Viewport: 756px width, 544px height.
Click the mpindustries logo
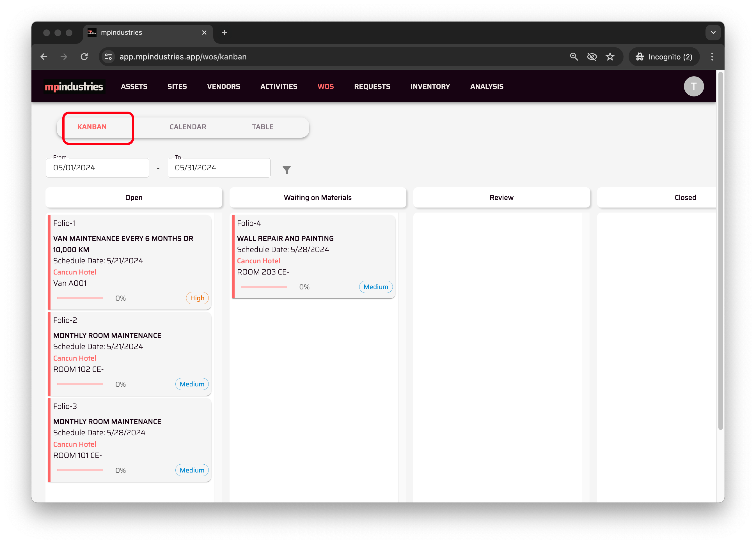coord(74,87)
